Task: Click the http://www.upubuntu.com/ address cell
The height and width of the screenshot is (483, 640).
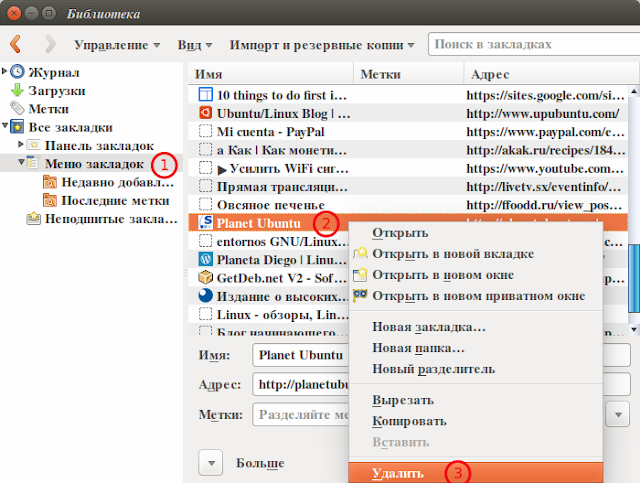Action: click(x=542, y=113)
